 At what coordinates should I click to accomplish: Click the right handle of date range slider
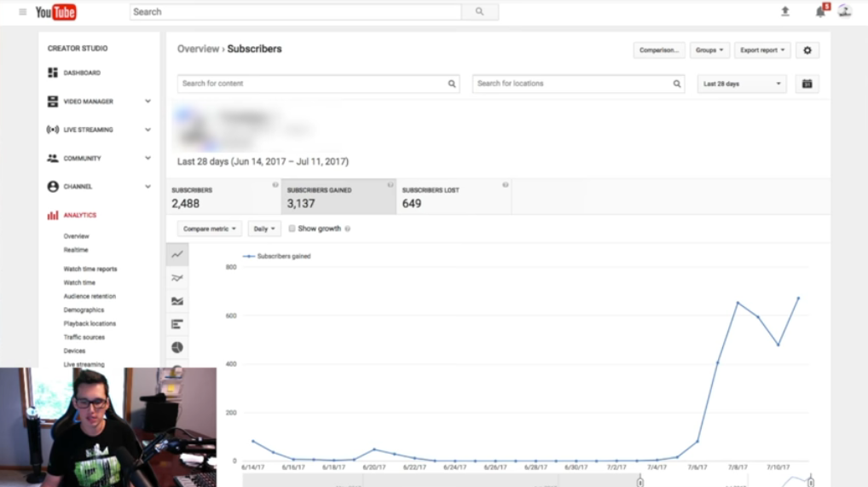(810, 482)
